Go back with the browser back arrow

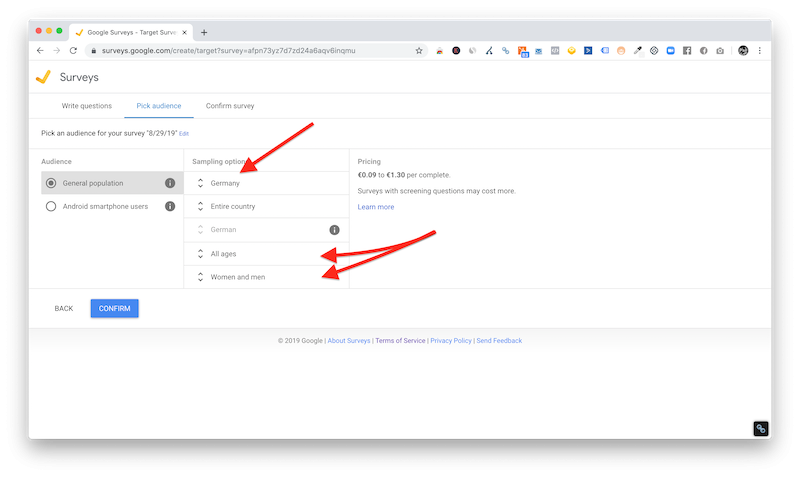click(40, 51)
